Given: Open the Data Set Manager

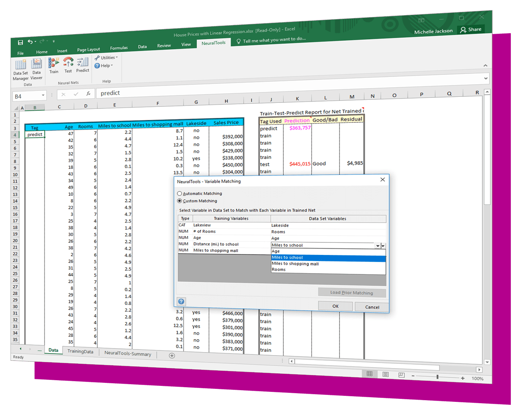Looking at the screenshot, I should click(20, 69).
